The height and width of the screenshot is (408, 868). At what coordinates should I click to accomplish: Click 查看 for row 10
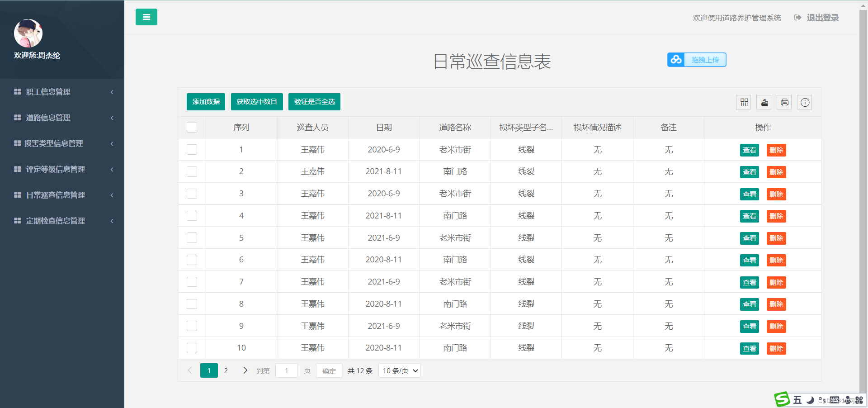point(749,349)
